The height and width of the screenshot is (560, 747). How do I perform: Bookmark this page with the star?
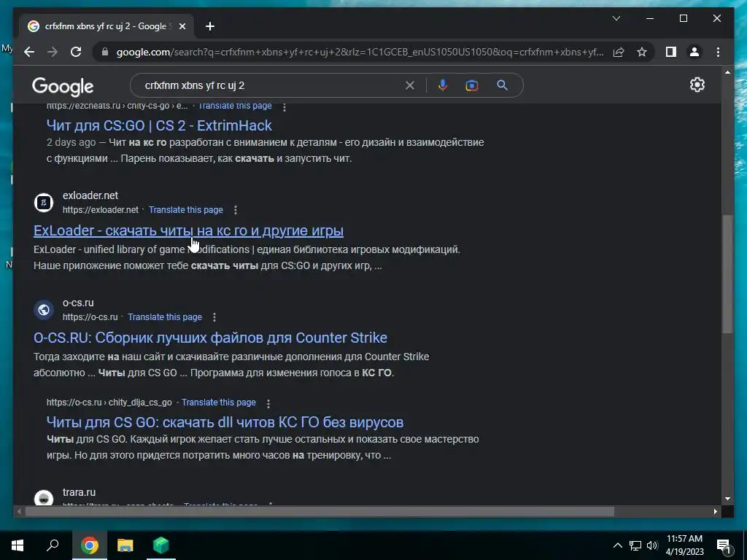tap(642, 52)
